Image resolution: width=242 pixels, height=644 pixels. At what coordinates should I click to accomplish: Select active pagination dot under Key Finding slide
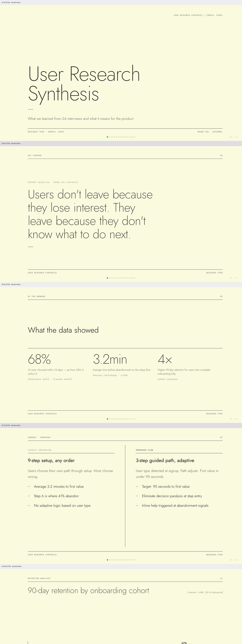point(107,278)
